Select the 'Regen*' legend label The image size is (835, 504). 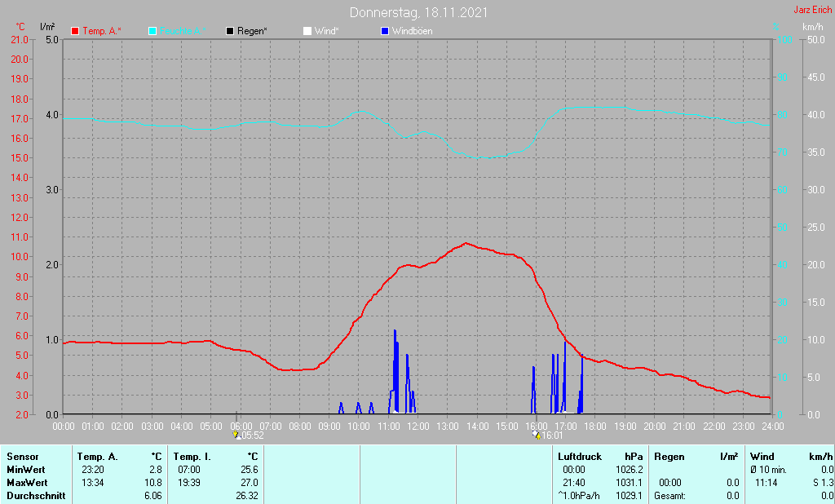click(x=253, y=32)
